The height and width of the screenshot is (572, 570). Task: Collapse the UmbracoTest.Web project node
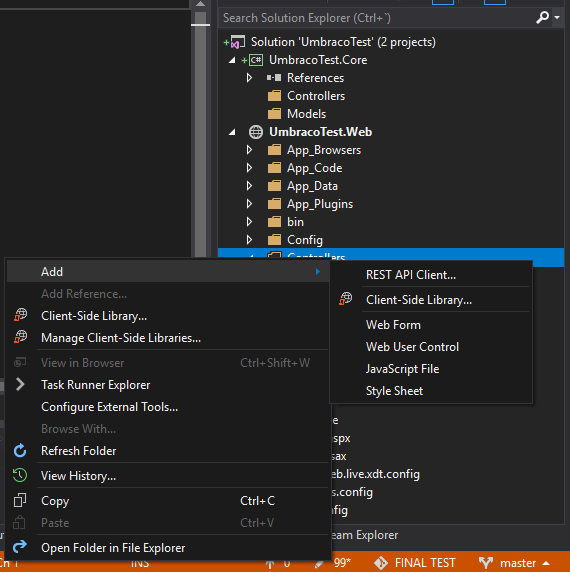coord(232,132)
